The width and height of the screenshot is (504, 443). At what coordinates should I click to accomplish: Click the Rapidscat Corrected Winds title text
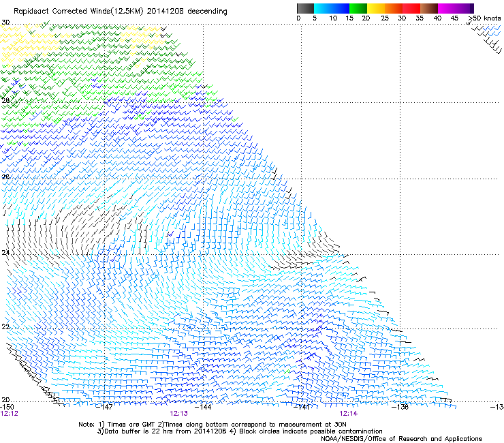click(121, 12)
